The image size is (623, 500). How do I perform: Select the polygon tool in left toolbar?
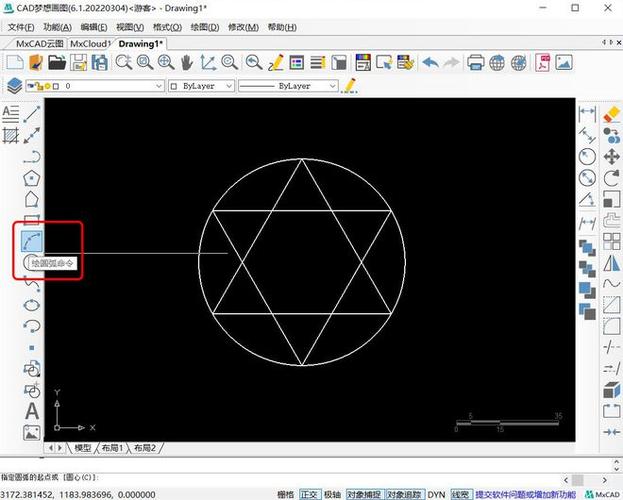[x=33, y=177]
